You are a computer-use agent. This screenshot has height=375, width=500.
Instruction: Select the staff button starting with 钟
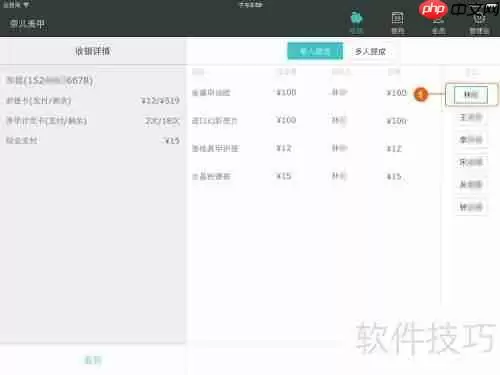471,207
